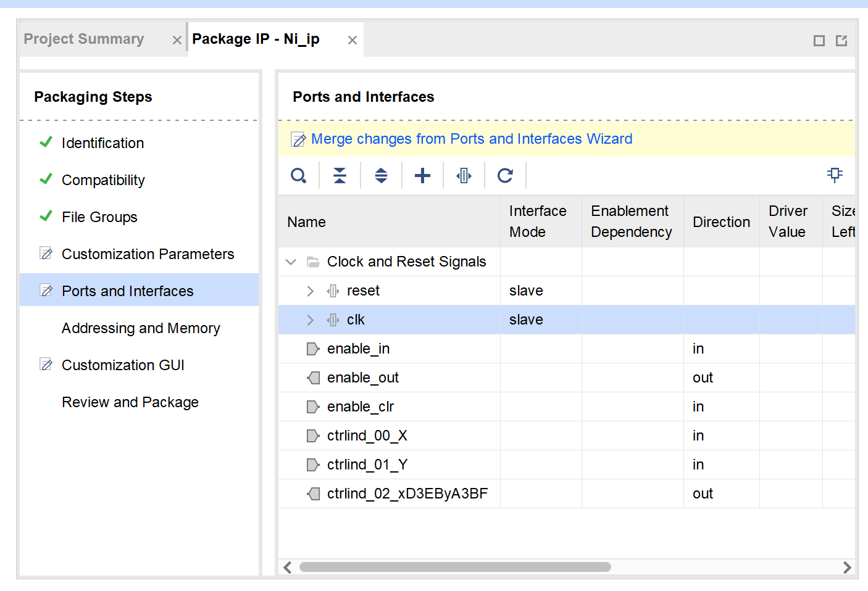
Task: Select the enable_out port row
Action: 363,378
